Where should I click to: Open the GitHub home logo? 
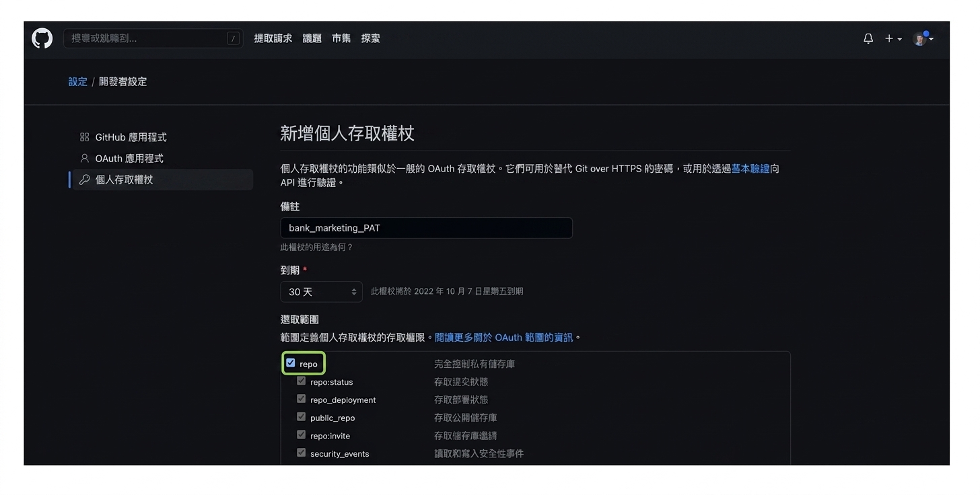(x=42, y=38)
